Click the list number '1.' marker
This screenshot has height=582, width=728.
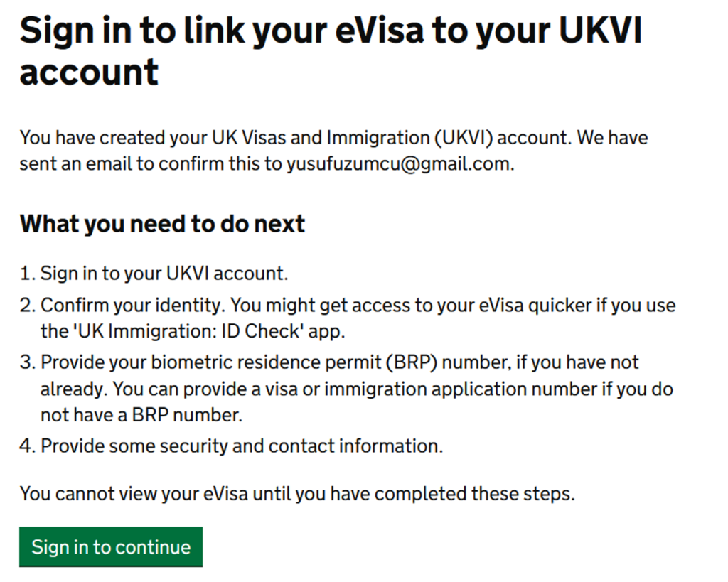28,274
